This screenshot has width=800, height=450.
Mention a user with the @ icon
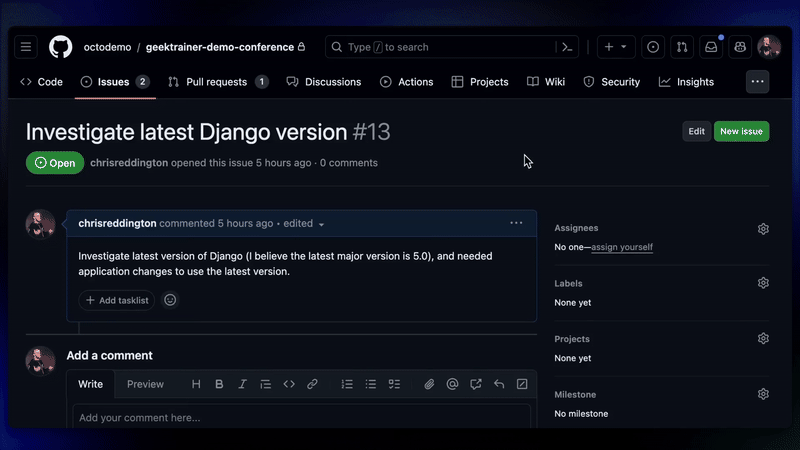[452, 384]
